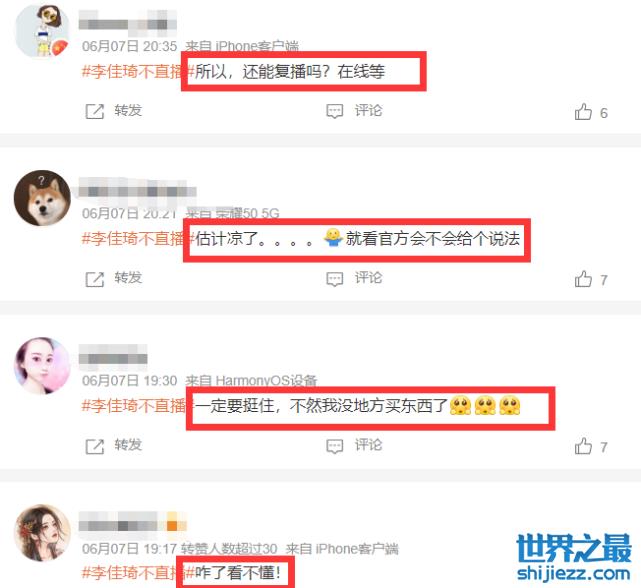
Task: Open the ancient-style woman avatar of the 19:17 post
Action: coord(42,532)
